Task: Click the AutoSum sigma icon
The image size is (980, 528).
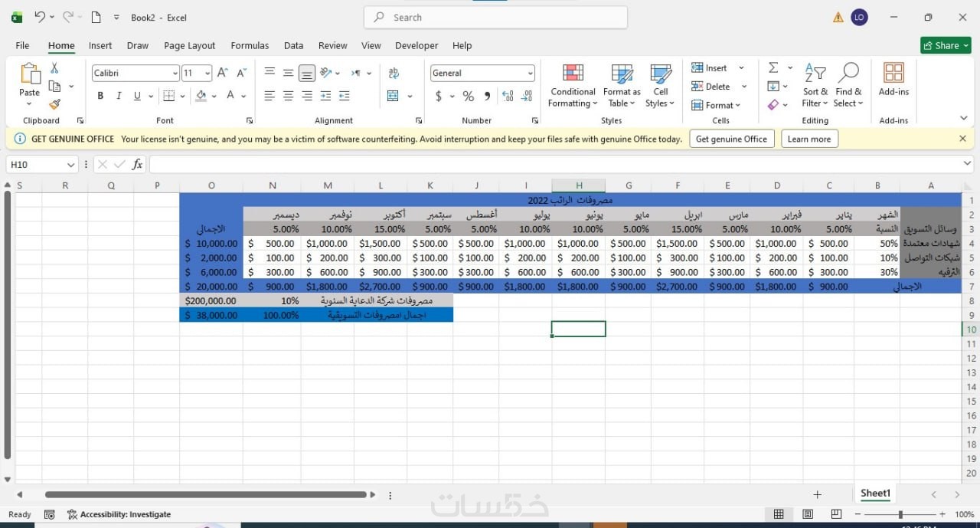Action: (773, 67)
